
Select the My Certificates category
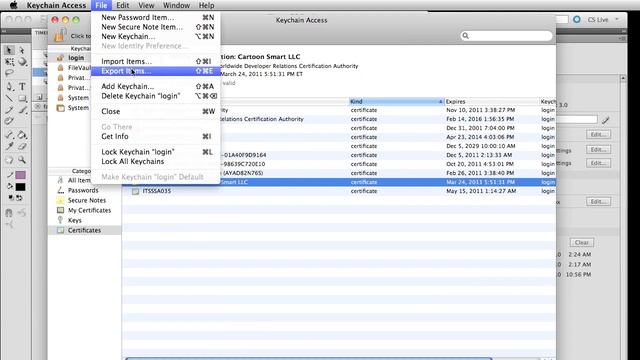coord(84,210)
